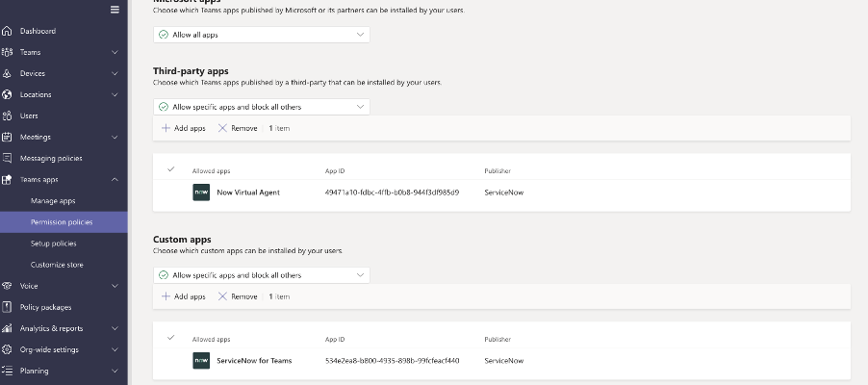Click ServiceNow publisher in Now Virtual Agent row
Image resolution: width=868 pixels, height=385 pixels.
point(503,192)
